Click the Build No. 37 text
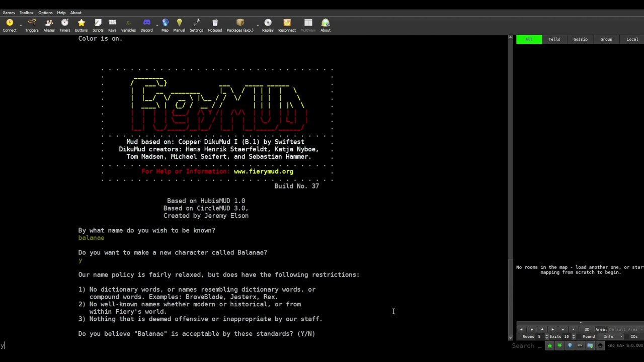 (297, 186)
